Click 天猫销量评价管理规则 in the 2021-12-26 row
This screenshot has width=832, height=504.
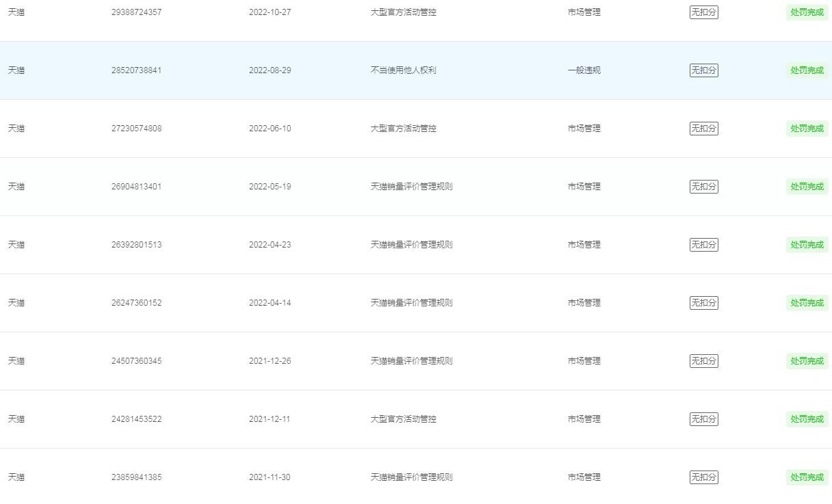click(x=412, y=361)
